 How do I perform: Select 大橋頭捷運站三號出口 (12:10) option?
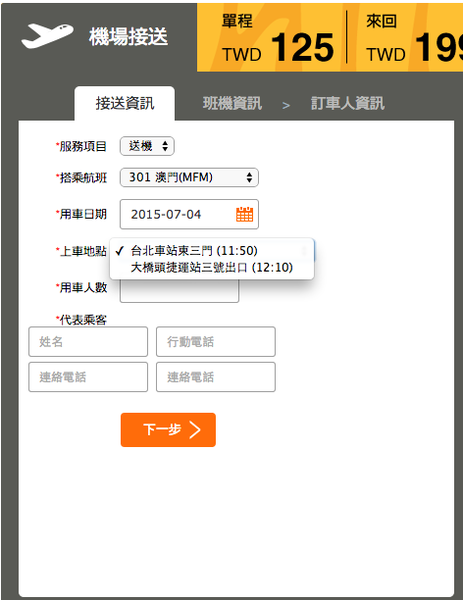click(212, 267)
